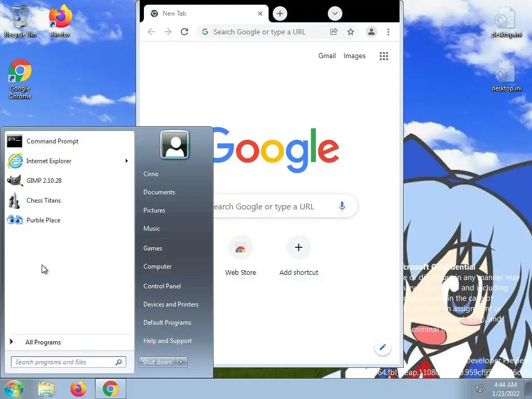Click the Chrome taskbar button

(111, 389)
